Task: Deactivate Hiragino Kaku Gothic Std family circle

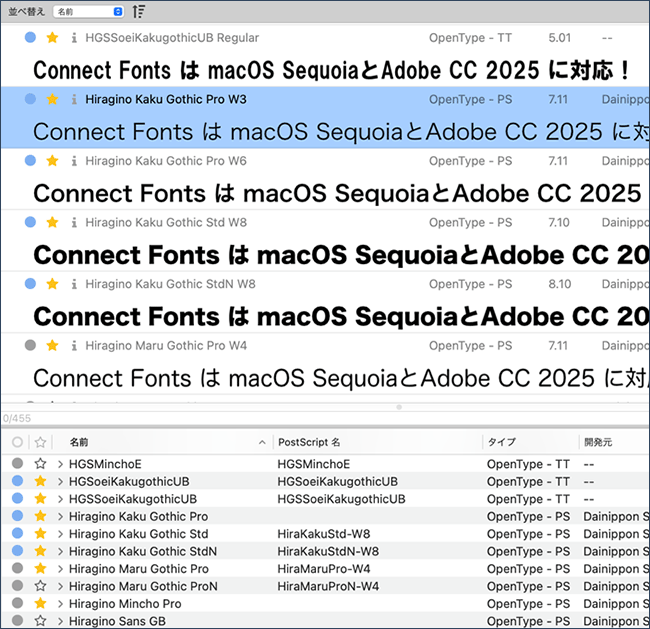Action: [x=17, y=532]
